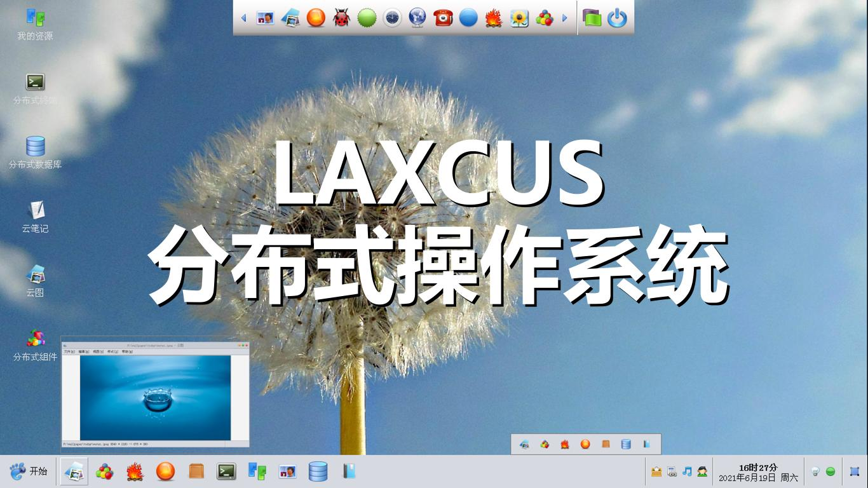
Task: Click the orange ball in mini popup strip
Action: pos(585,444)
